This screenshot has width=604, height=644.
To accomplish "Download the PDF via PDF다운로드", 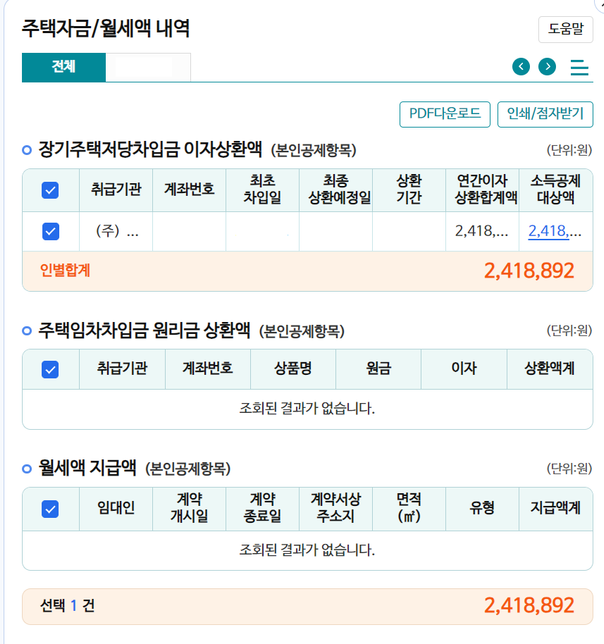I will click(x=444, y=114).
